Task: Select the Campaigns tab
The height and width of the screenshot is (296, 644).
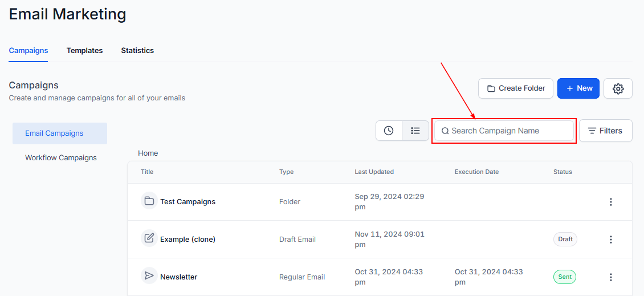Action: coord(28,51)
